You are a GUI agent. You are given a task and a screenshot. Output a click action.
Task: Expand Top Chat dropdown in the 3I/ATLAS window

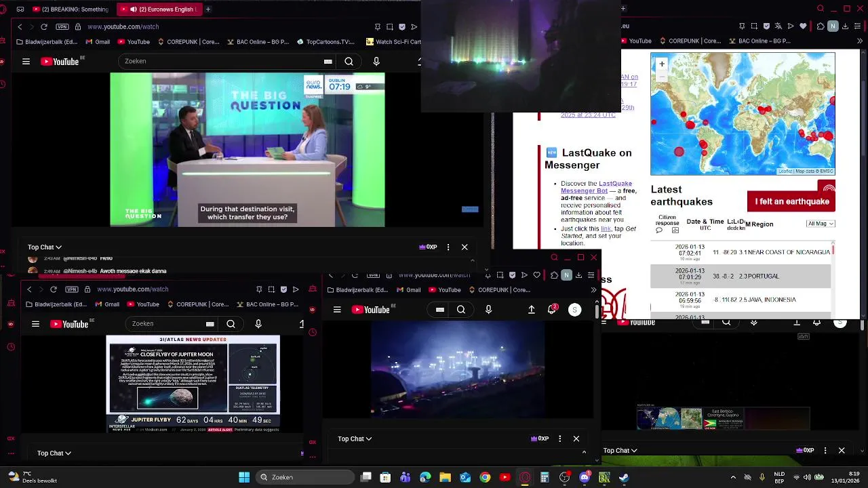[x=54, y=453]
